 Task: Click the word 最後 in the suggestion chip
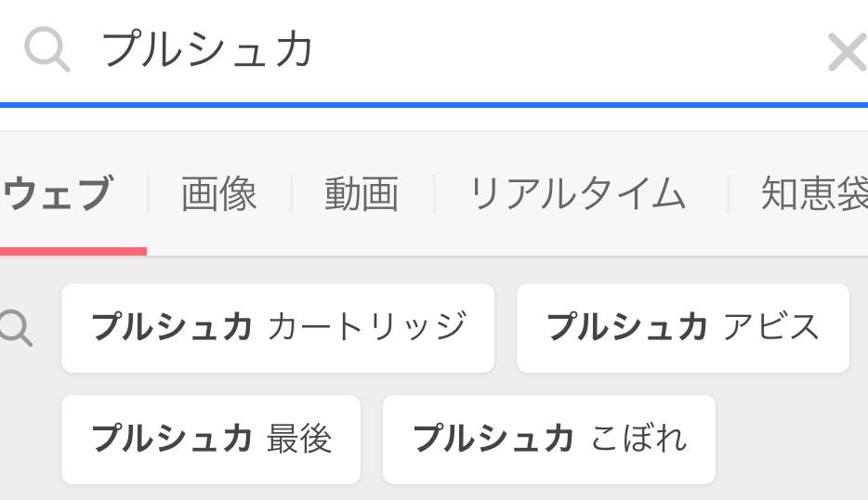[299, 440]
